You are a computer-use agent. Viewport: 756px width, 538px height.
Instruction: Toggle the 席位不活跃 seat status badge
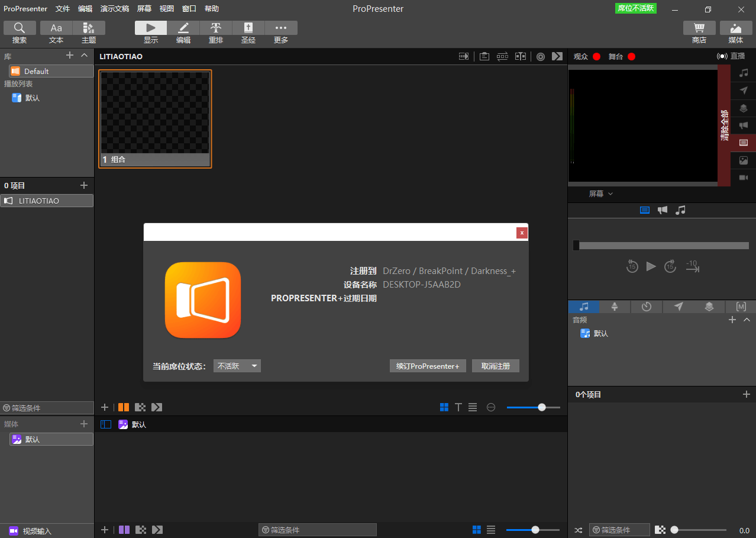[x=636, y=8]
